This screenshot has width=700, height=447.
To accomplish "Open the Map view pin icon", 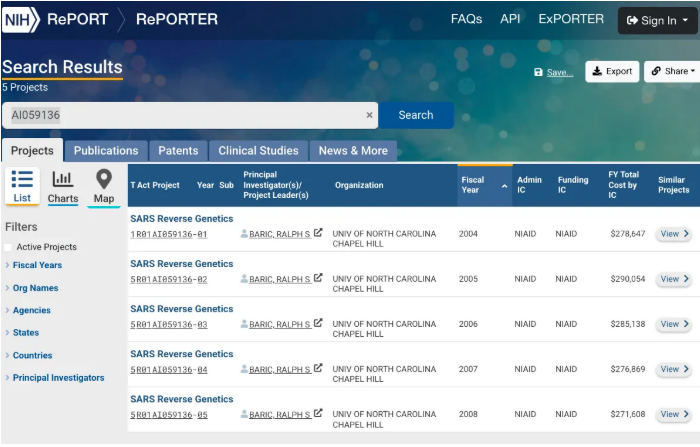I will 104,179.
